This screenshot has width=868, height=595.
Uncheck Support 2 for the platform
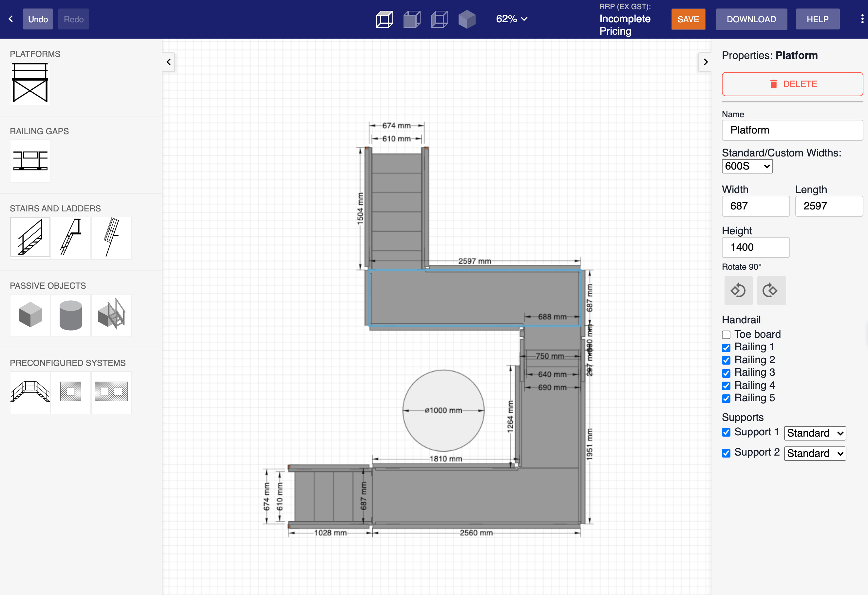tap(726, 453)
